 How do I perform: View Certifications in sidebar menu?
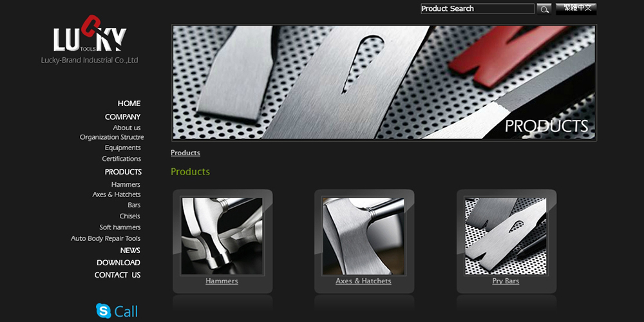pos(121,159)
